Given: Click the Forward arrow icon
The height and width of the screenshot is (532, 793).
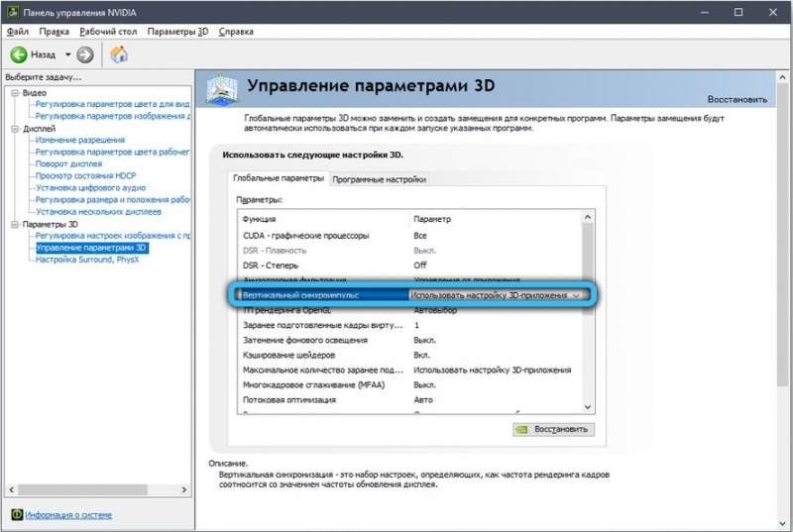Looking at the screenshot, I should pos(85,54).
